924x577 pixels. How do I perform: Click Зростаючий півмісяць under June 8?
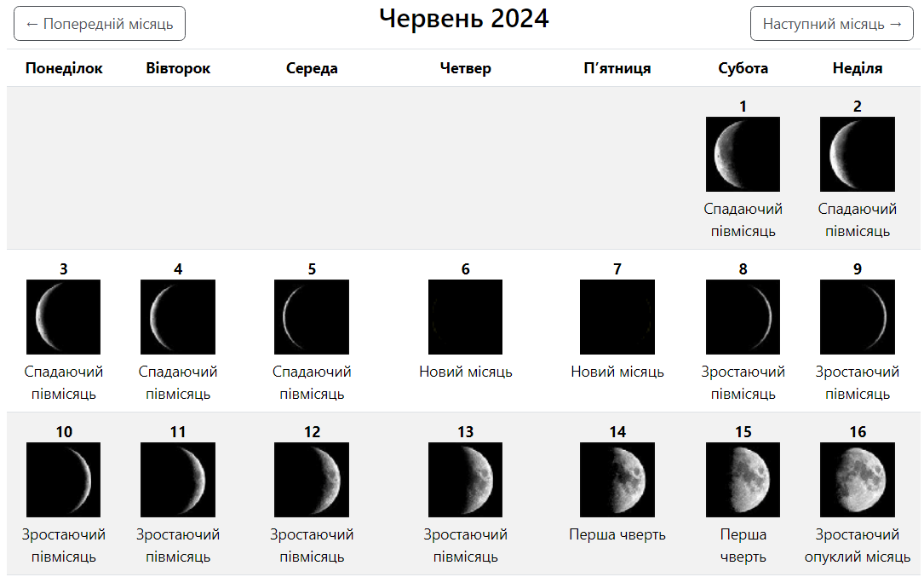[x=743, y=383]
